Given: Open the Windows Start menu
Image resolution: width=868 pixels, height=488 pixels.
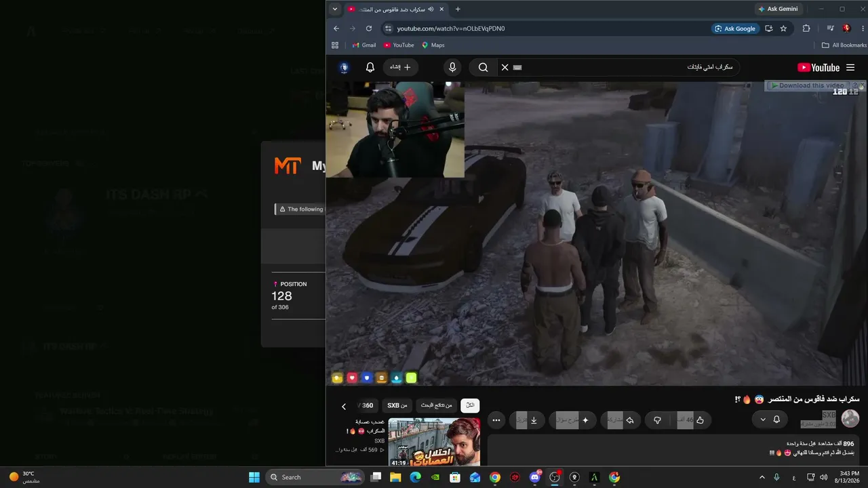Looking at the screenshot, I should point(254,477).
